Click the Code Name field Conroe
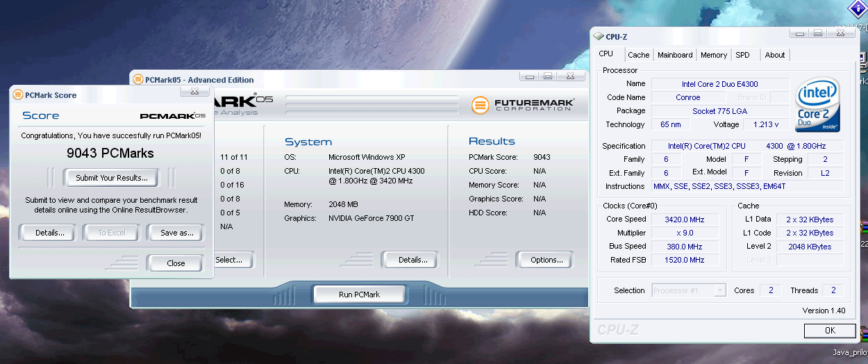This screenshot has width=868, height=364. [688, 97]
